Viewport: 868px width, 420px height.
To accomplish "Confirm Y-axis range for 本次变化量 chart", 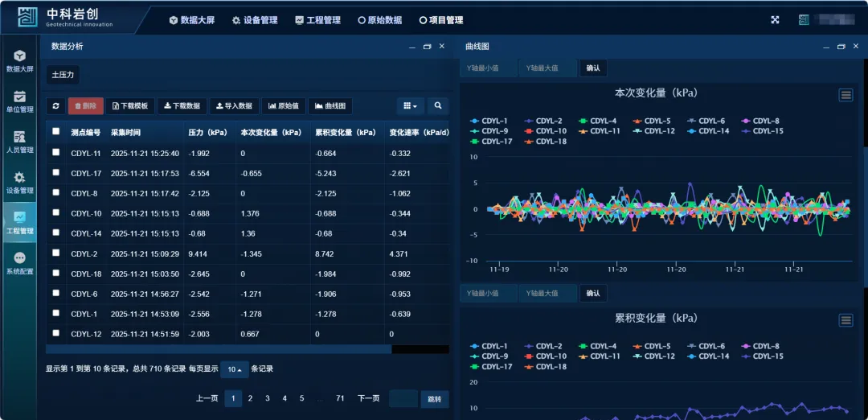I will click(593, 68).
